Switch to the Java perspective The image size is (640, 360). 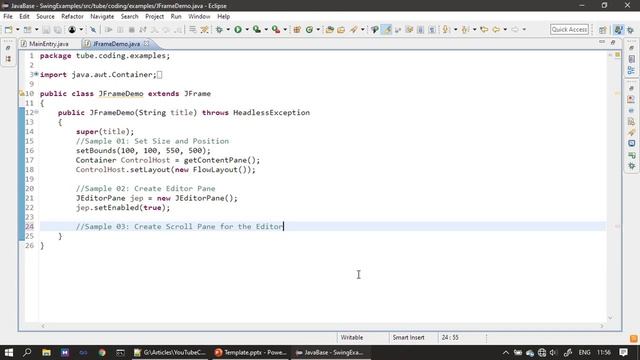(619, 30)
